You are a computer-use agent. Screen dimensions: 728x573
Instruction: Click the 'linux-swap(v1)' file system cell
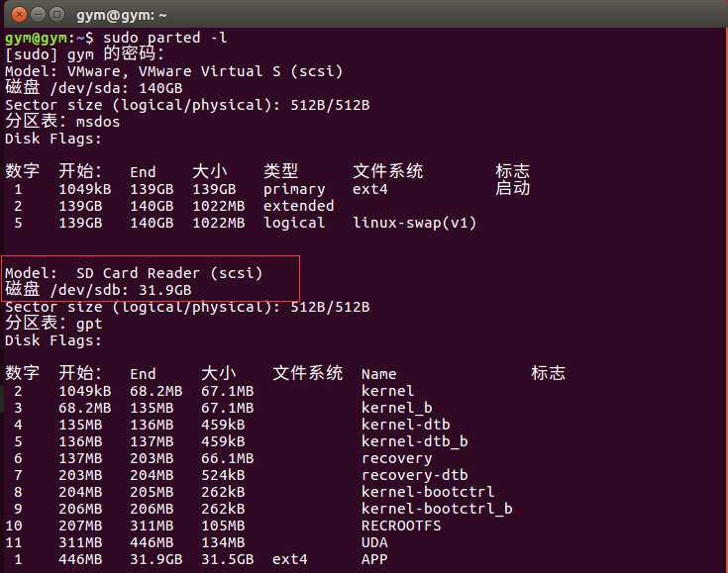415,223
